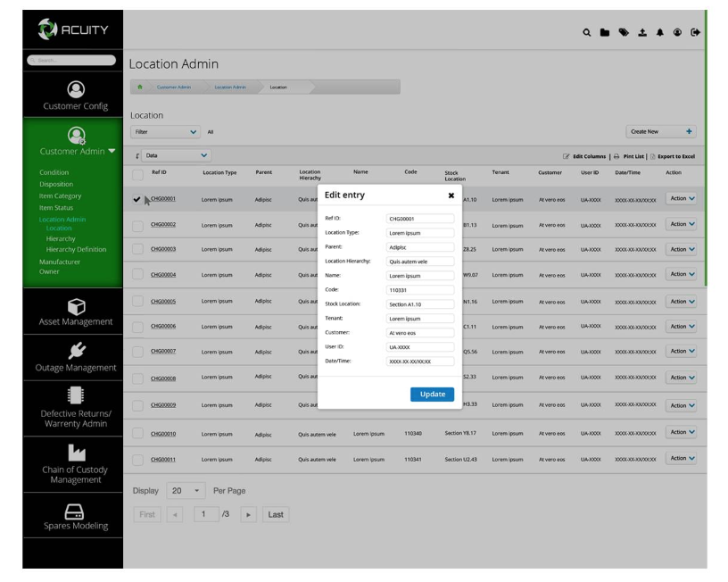Open the folder icon in top bar
This screenshot has height=582, width=728.
[x=605, y=33]
